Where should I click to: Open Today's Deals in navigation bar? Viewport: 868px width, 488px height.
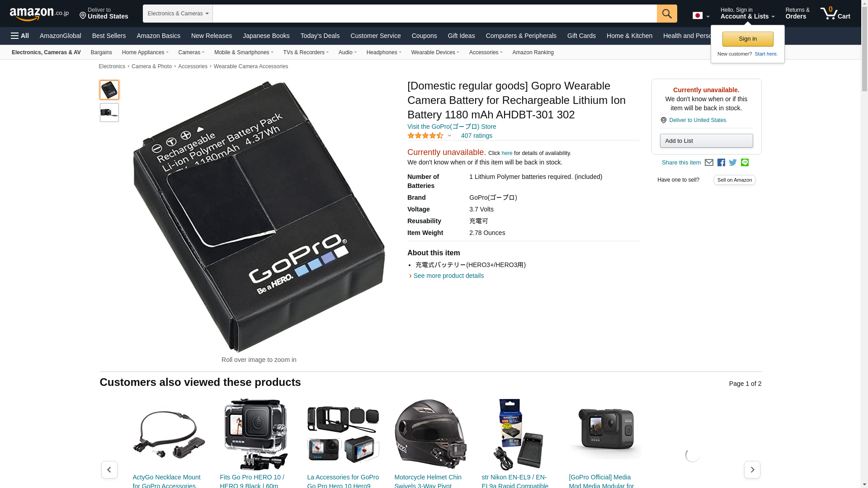pyautogui.click(x=320, y=36)
